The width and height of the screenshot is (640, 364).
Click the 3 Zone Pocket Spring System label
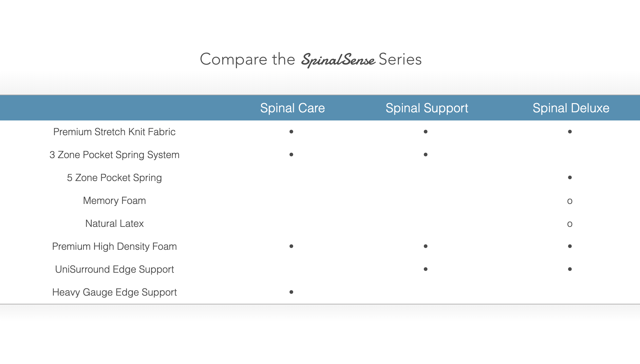point(114,155)
